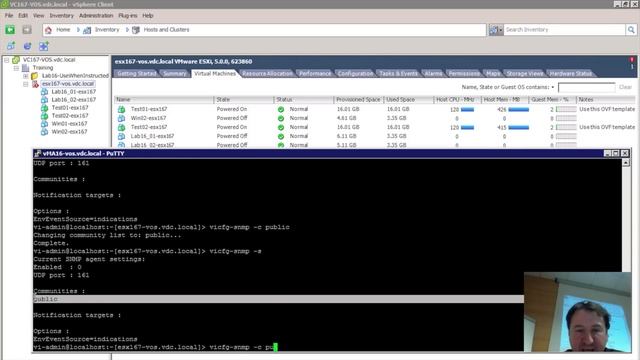
Task: Collapse the esx167-vos.vdc.local host node
Action: coord(25,84)
